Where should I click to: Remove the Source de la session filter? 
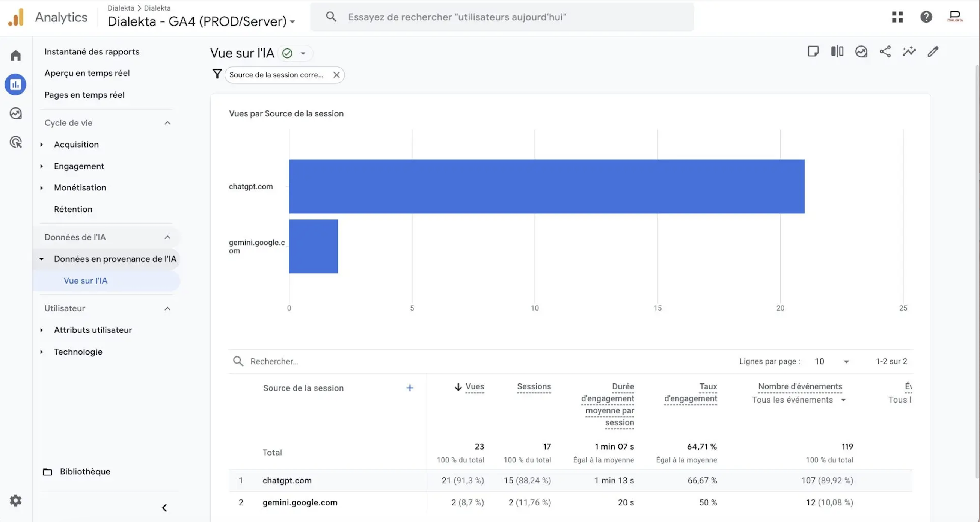coord(336,75)
